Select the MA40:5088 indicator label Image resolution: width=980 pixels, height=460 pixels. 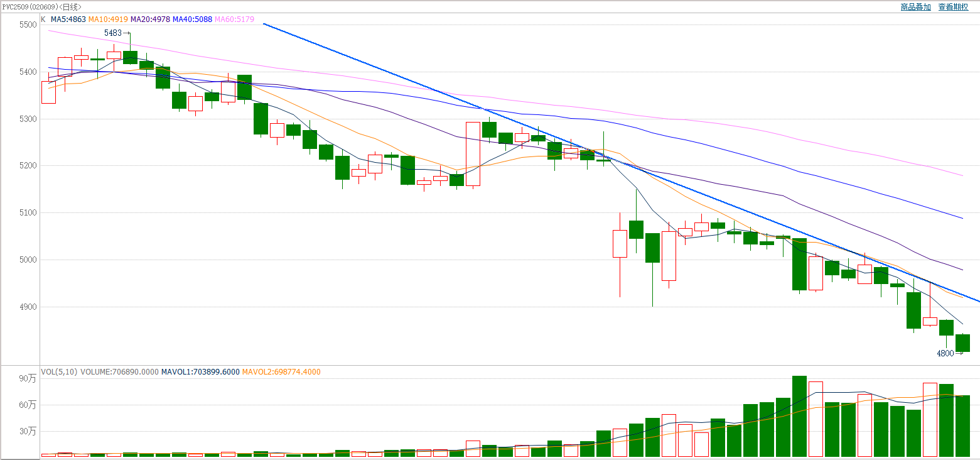coord(193,19)
